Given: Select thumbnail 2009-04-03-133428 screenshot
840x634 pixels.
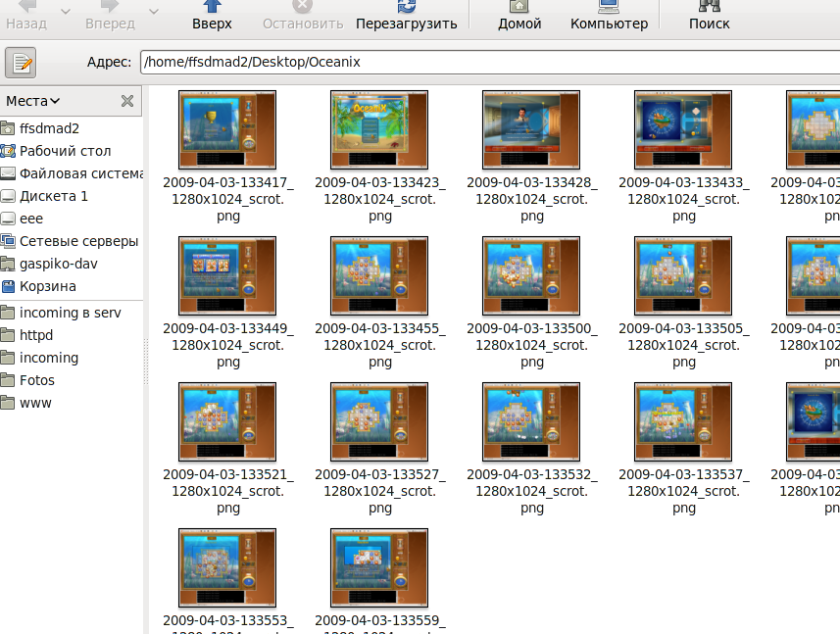Looking at the screenshot, I should 531,129.
